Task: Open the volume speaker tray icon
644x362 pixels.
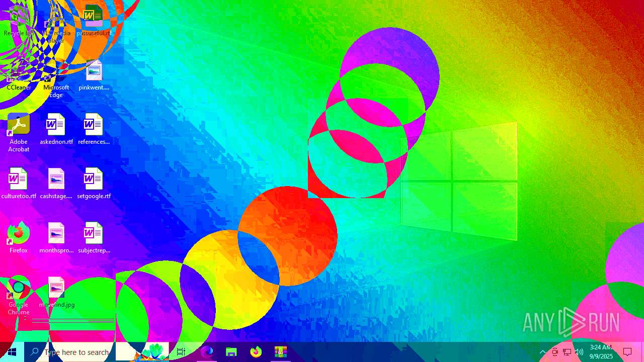Action: coord(579,352)
